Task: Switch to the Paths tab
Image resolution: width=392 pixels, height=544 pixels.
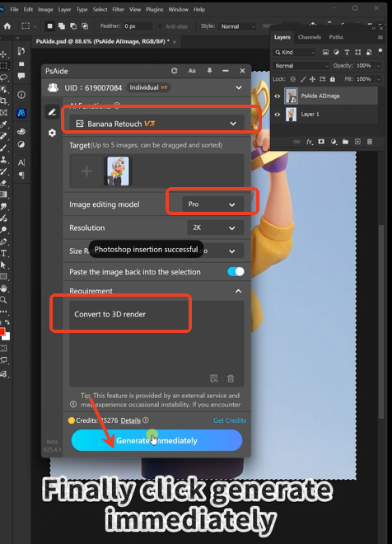Action: [336, 37]
